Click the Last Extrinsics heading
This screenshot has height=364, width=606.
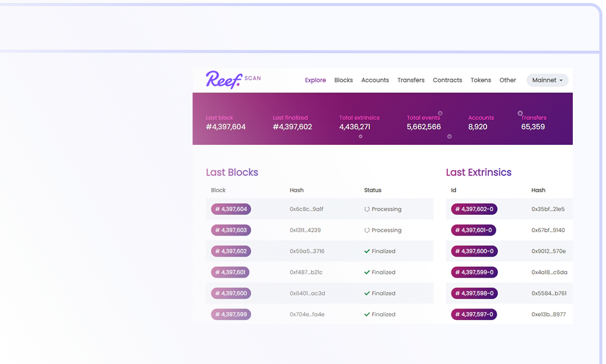(x=479, y=172)
